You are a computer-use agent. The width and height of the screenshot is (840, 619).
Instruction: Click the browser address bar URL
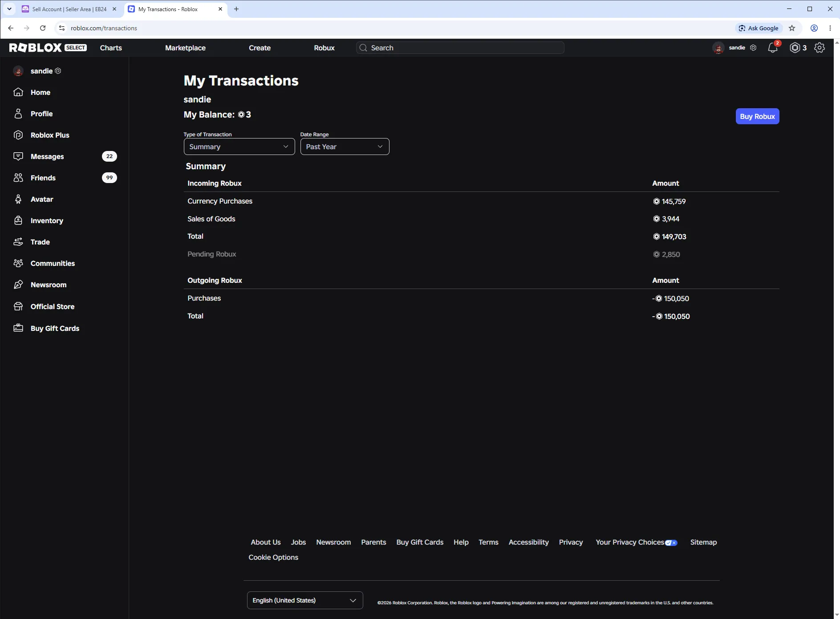(x=104, y=28)
